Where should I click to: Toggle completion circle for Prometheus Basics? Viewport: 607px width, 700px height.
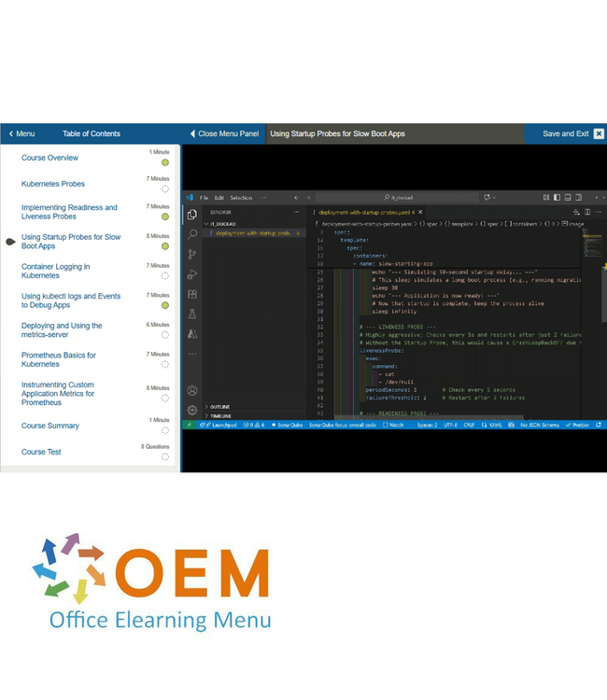click(x=165, y=364)
